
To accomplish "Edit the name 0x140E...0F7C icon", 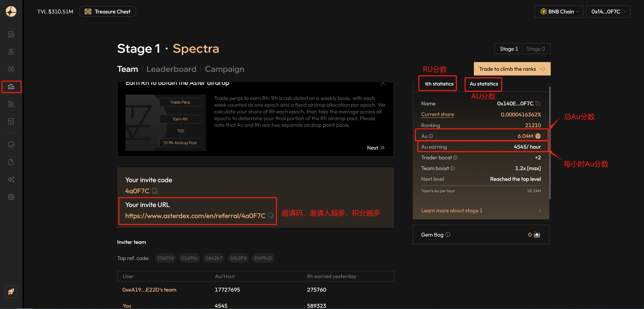I will tap(538, 103).
